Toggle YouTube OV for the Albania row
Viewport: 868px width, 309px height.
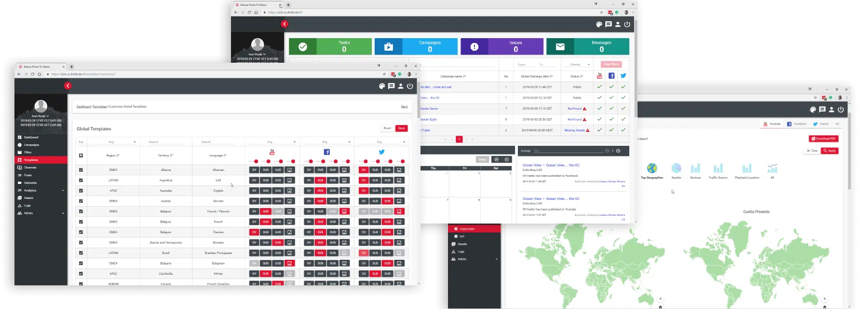coord(254,170)
